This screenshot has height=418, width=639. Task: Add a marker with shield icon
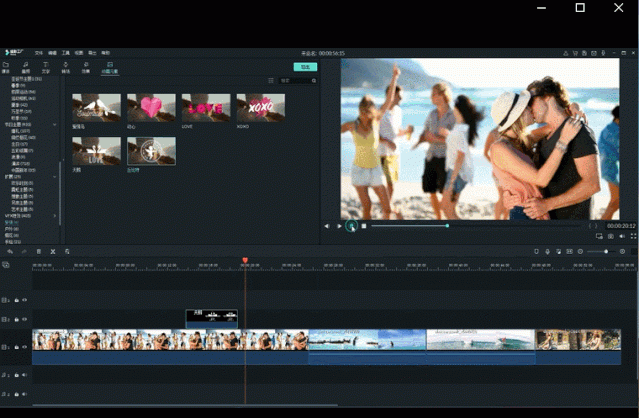pos(536,252)
